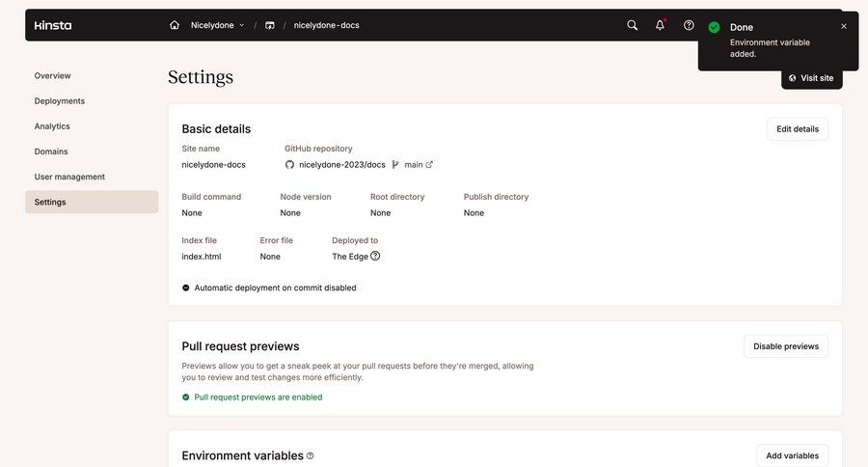This screenshot has height=467, width=868.
Task: Open Domains section
Action: [51, 151]
